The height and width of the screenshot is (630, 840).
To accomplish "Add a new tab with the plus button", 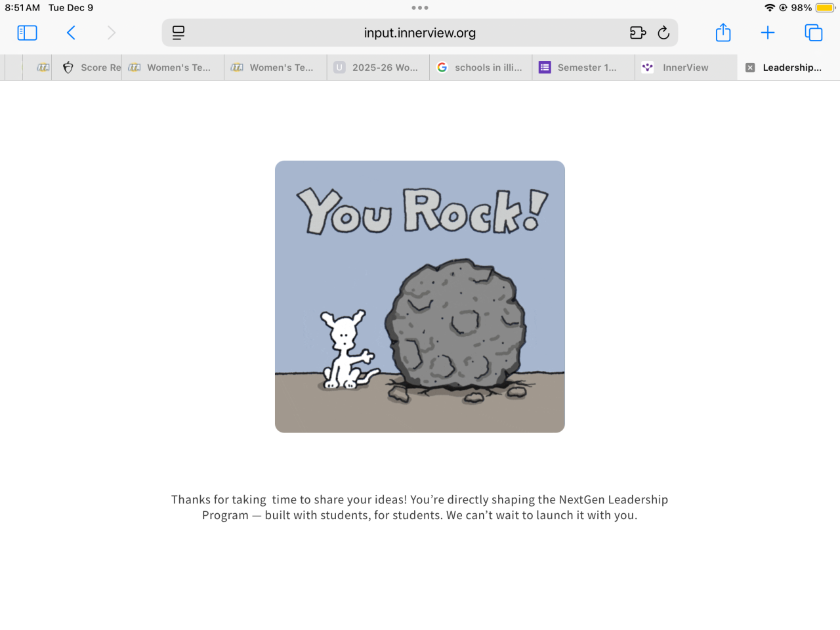I will tap(768, 33).
